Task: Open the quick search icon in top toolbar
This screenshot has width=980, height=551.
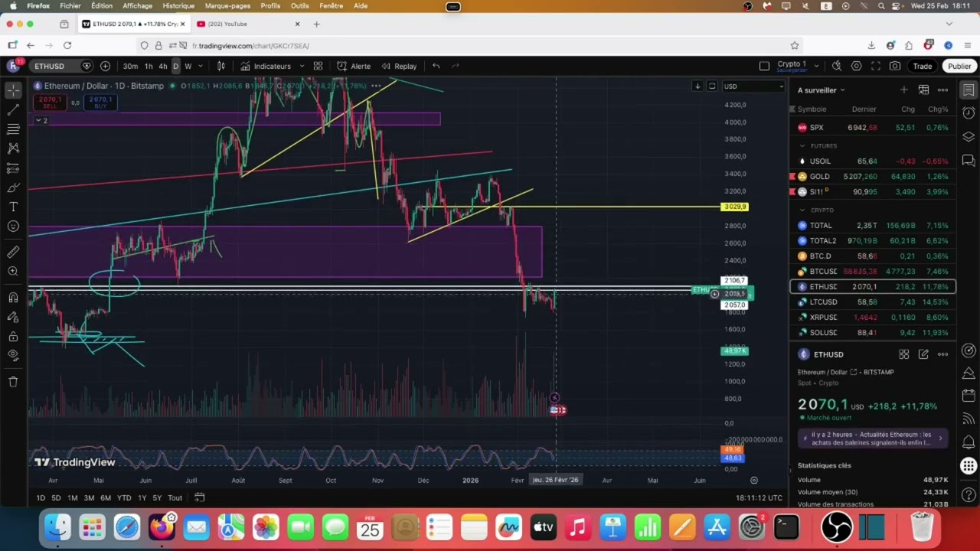Action: (x=837, y=66)
